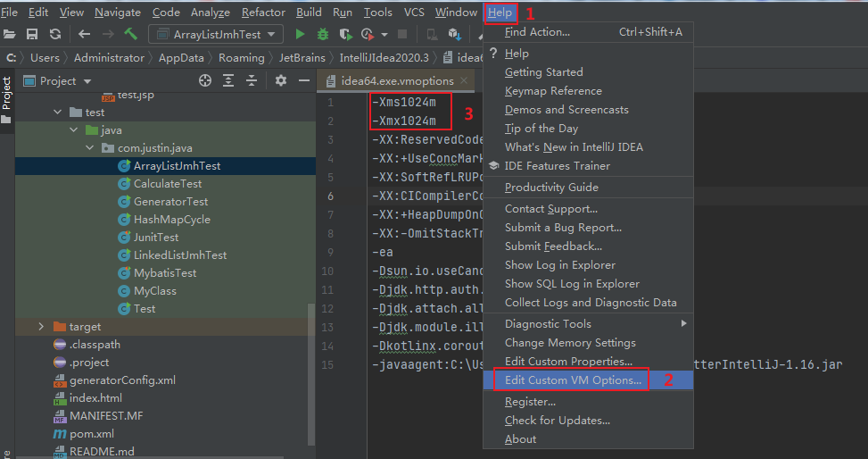Click line number 6 in the gutter
The height and width of the screenshot is (459, 868).
(330, 196)
